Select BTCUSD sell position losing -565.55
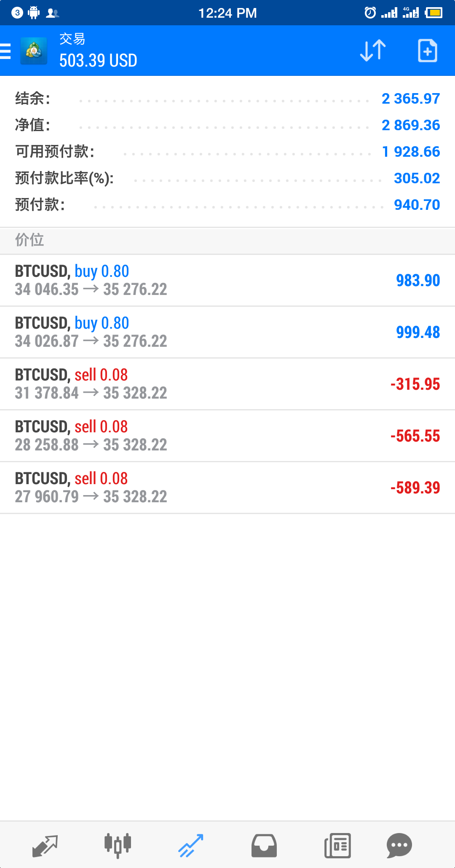The image size is (455, 868). pos(227,436)
